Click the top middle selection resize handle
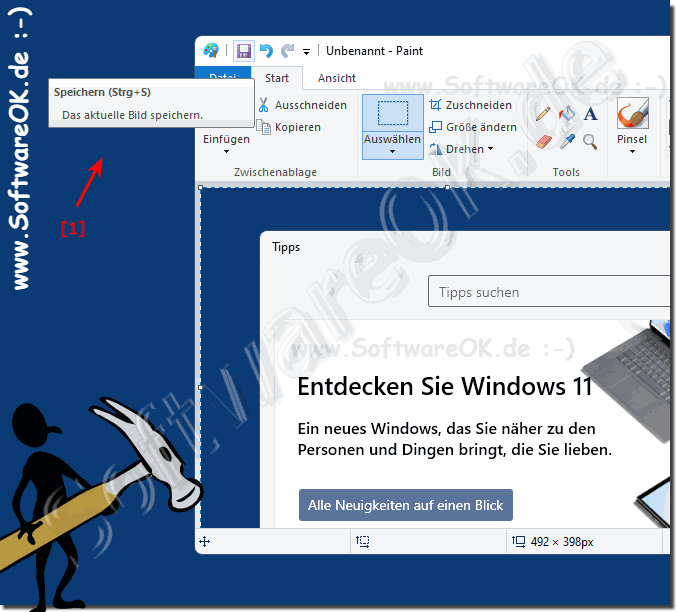The height and width of the screenshot is (612, 677). pos(448,187)
